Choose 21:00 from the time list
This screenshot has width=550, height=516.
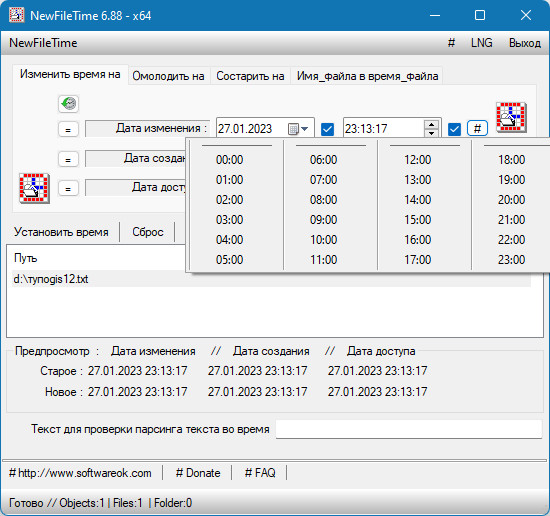point(511,220)
